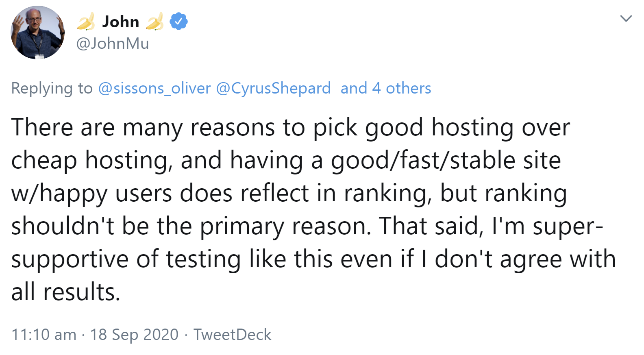
Task: Click the verified checkmark next to John
Action: tap(178, 22)
